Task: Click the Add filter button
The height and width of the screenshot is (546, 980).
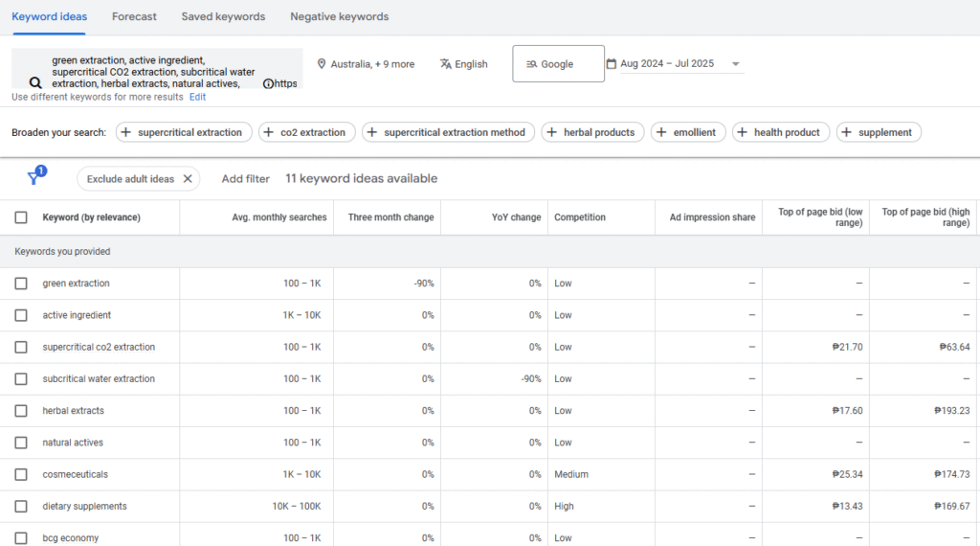Action: pos(246,179)
